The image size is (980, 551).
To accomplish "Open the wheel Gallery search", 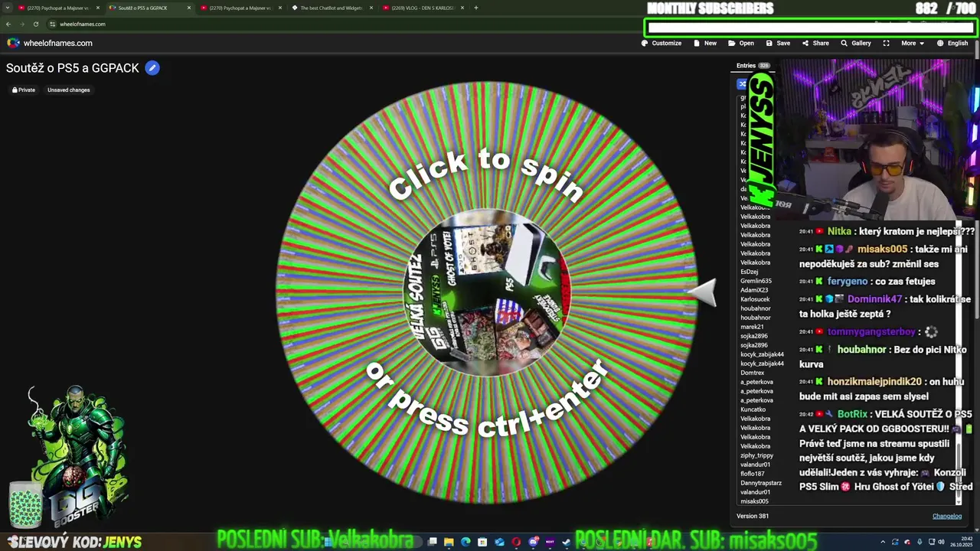I will click(x=856, y=43).
